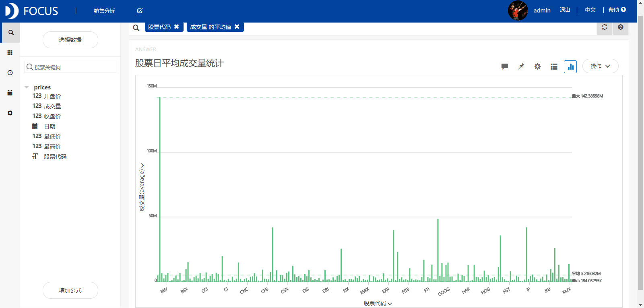Image resolution: width=644 pixels, height=308 pixels.
Task: Click the KMX x-axis label
Action: 566,291
